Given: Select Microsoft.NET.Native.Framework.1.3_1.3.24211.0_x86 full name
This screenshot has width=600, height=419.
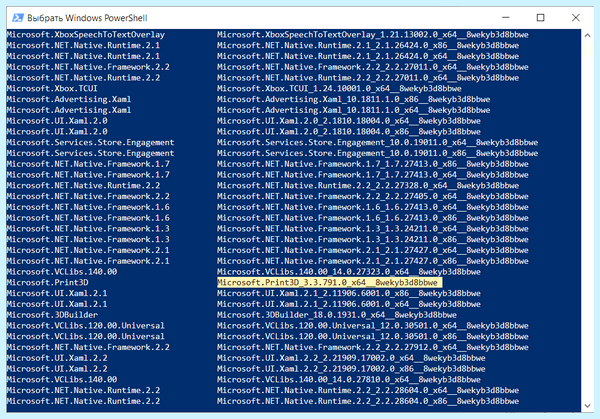Looking at the screenshot, I should tap(373, 239).
